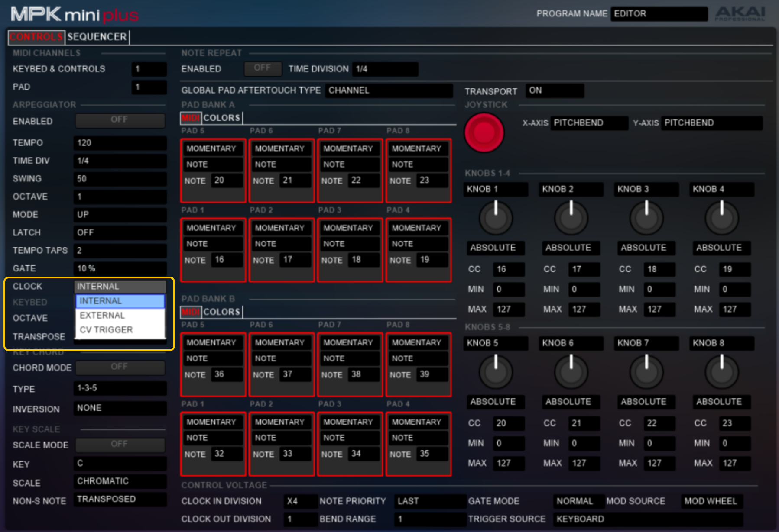Open the ABSOLUTE mode dropdown under Knob 1
779x532 pixels.
click(x=496, y=248)
